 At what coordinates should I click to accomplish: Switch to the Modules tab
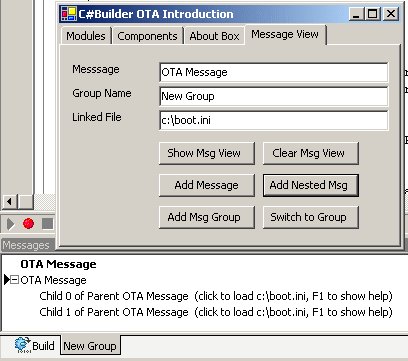(x=86, y=36)
